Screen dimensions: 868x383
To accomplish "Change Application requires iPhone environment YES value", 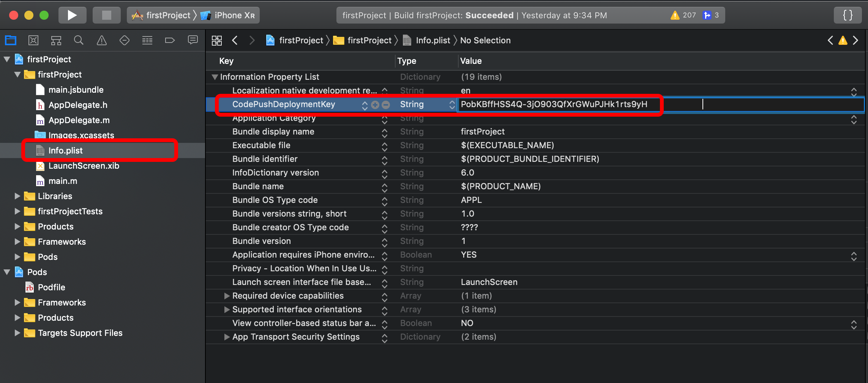I will point(854,256).
